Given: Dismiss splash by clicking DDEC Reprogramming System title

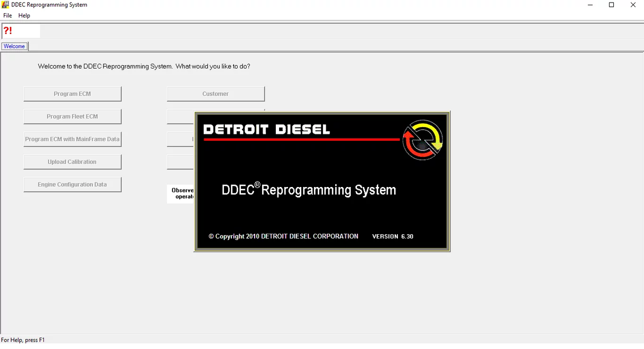Looking at the screenshot, I should pos(309,190).
